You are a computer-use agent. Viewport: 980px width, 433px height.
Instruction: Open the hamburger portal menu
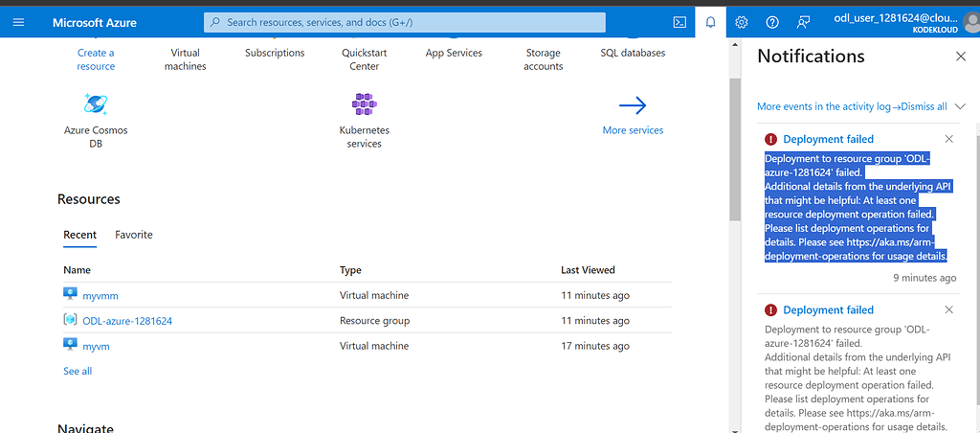19,22
